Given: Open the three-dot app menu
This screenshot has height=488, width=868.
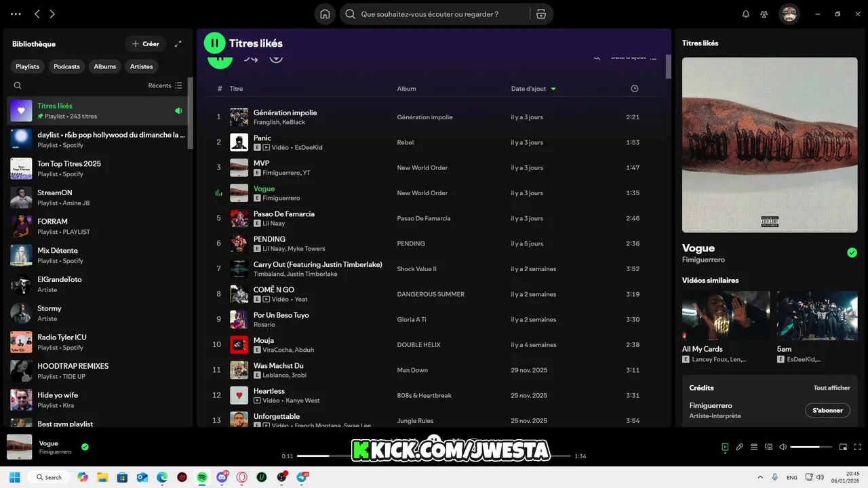Looking at the screenshot, I should [x=16, y=14].
